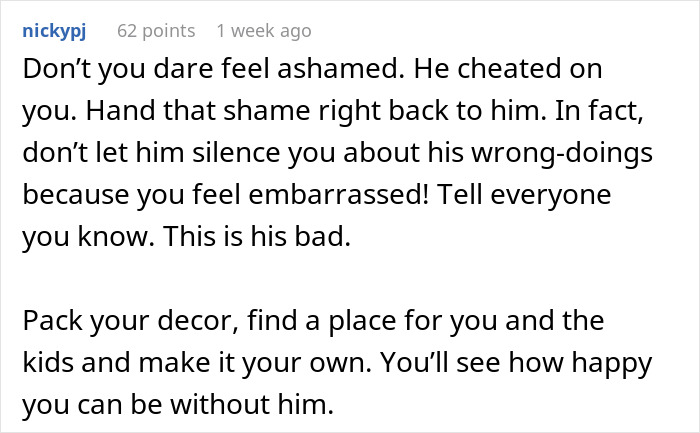Open nickypj's user profile link
Viewport: 700px width, 433px height.
tap(54, 31)
